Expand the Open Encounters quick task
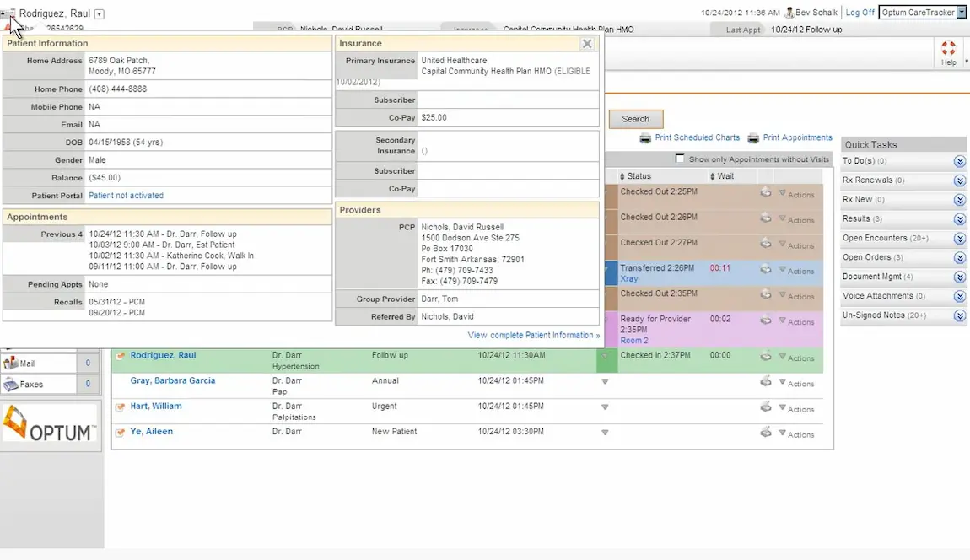The image size is (970, 560). pos(959,238)
